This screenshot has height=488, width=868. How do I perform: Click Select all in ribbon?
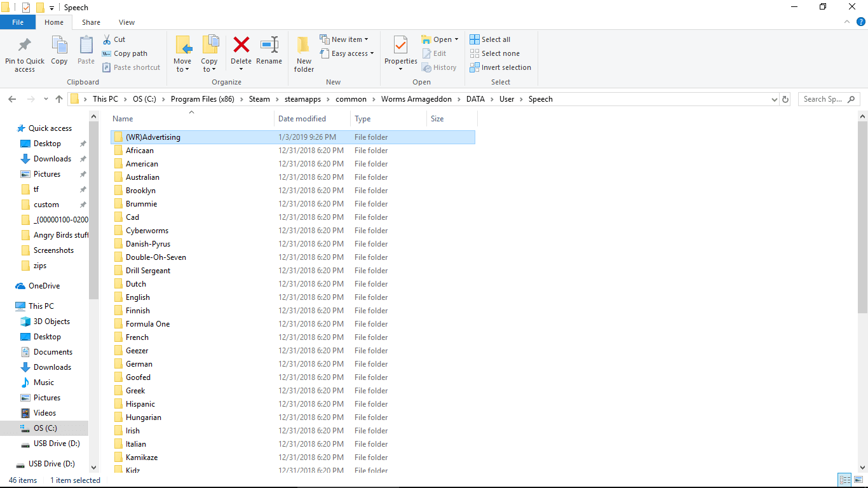tap(490, 39)
